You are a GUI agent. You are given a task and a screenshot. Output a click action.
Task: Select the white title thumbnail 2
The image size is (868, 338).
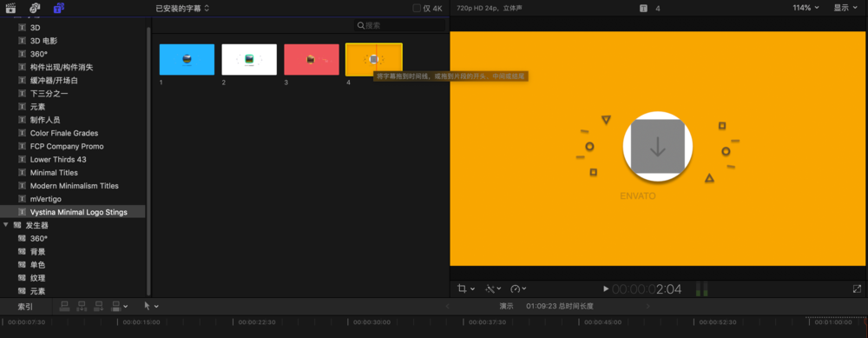(249, 59)
